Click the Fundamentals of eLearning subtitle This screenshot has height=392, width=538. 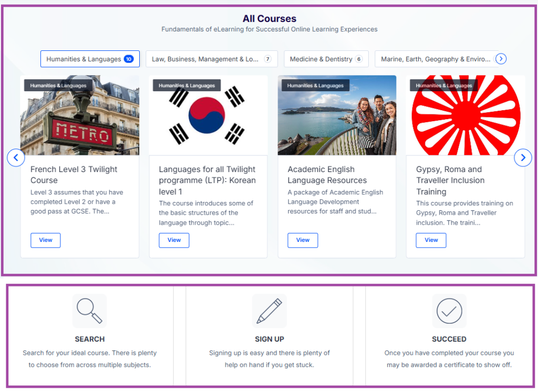coord(270,29)
